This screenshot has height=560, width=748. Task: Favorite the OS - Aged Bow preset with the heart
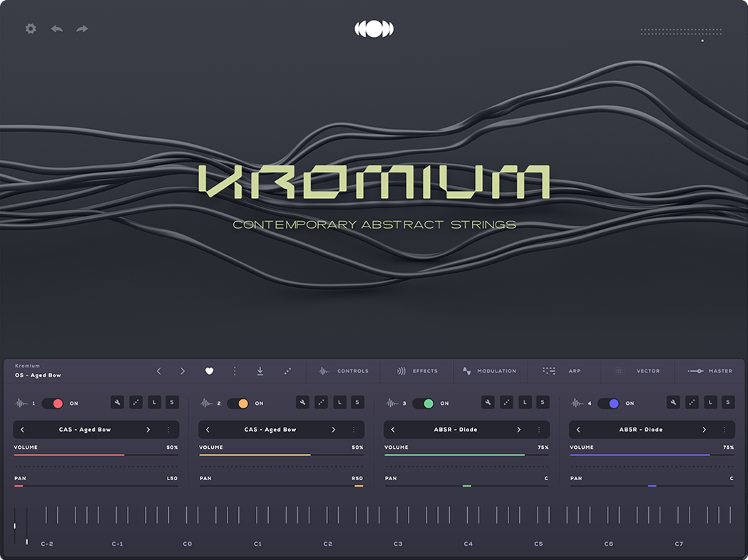209,370
